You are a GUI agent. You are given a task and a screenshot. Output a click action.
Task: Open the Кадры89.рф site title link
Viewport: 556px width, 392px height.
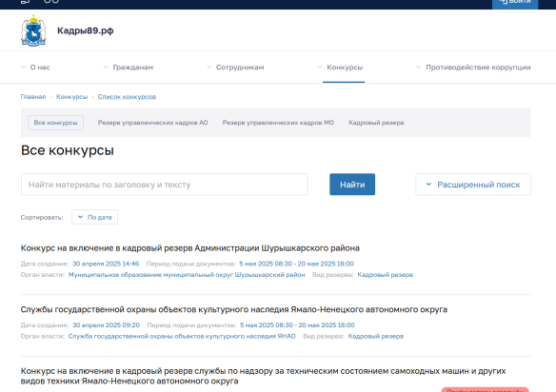[86, 30]
